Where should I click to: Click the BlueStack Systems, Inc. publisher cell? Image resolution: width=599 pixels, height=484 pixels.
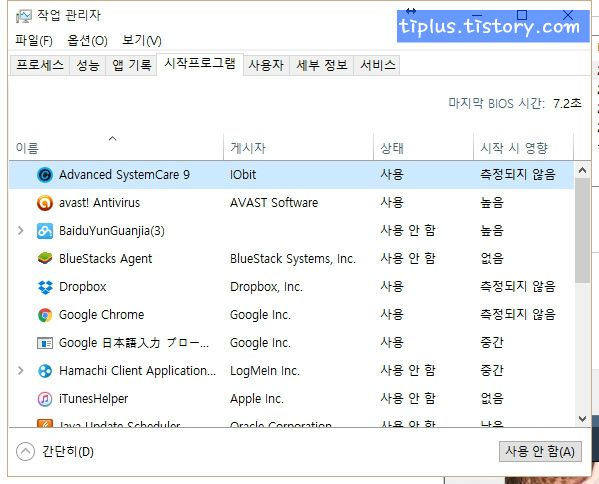coord(293,259)
